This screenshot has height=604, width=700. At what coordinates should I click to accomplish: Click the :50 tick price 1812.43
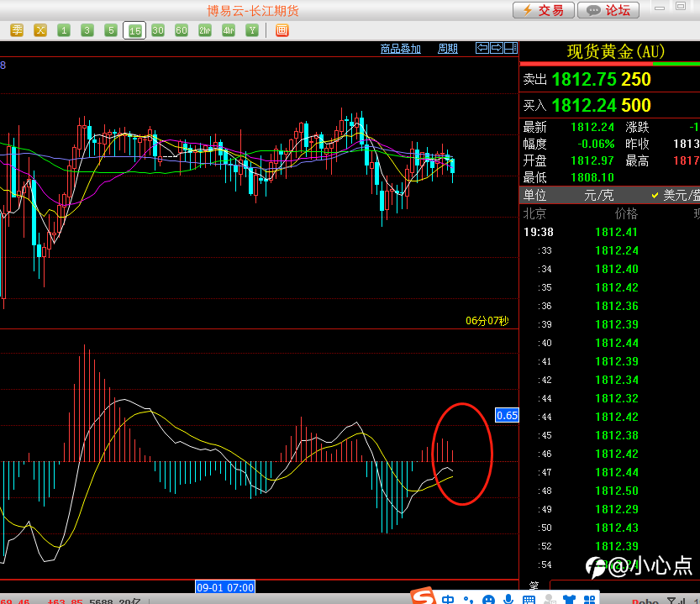click(617, 528)
